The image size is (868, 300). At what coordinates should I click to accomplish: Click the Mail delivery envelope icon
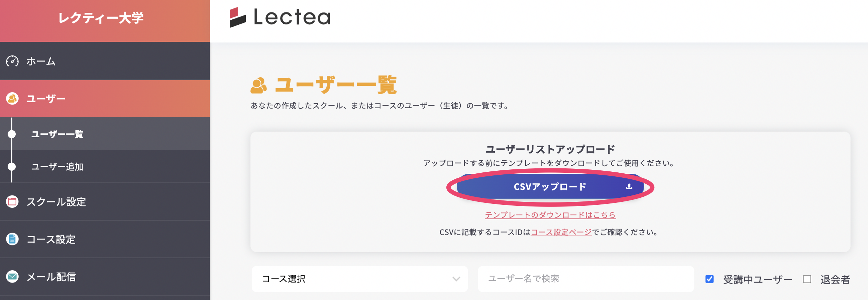tap(12, 276)
